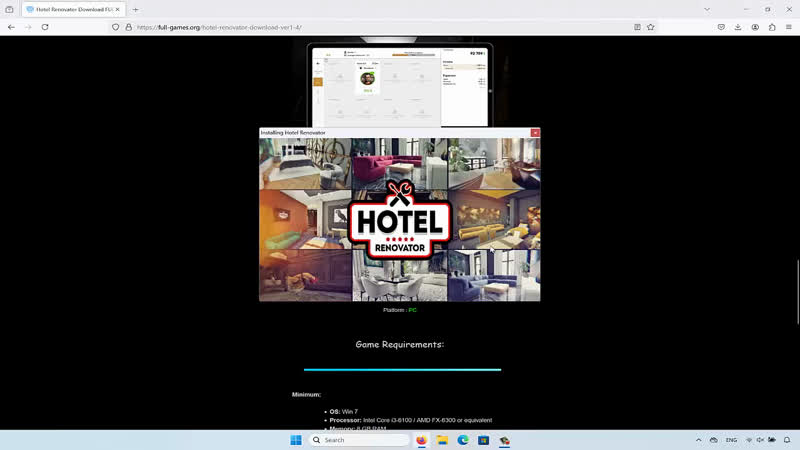The width and height of the screenshot is (800, 450).
Task: Open the cloud icon in system tray
Action: click(x=714, y=440)
